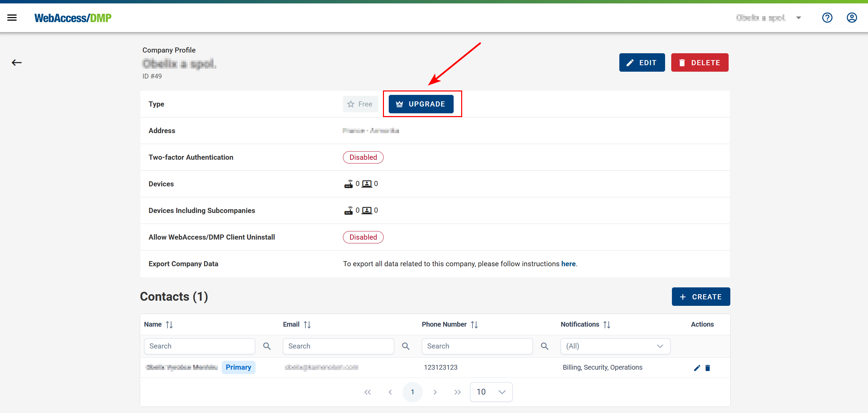Delete the contact with trash icon

tap(708, 368)
